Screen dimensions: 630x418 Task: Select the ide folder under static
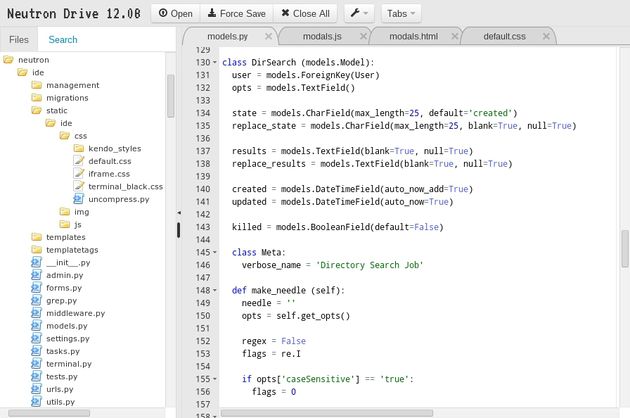(x=66, y=123)
